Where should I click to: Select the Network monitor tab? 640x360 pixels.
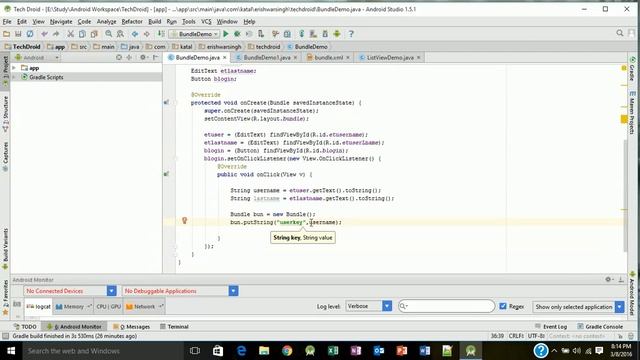[144, 307]
